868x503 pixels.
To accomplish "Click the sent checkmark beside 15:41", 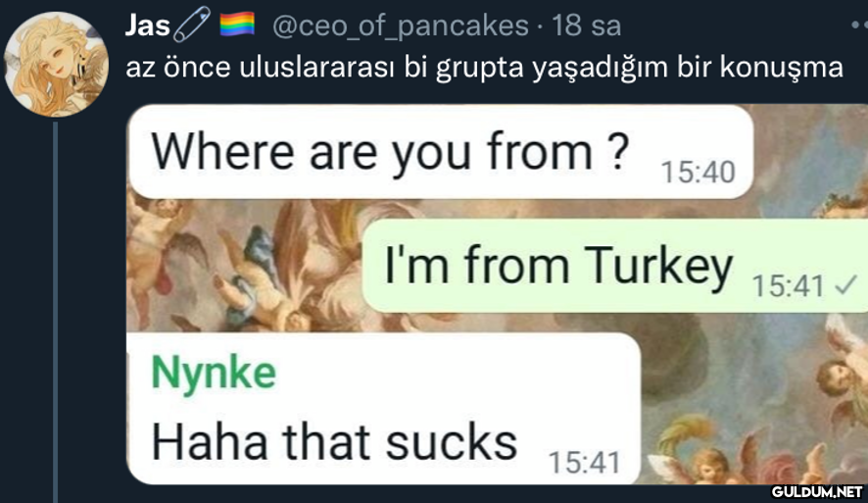I will [x=845, y=286].
